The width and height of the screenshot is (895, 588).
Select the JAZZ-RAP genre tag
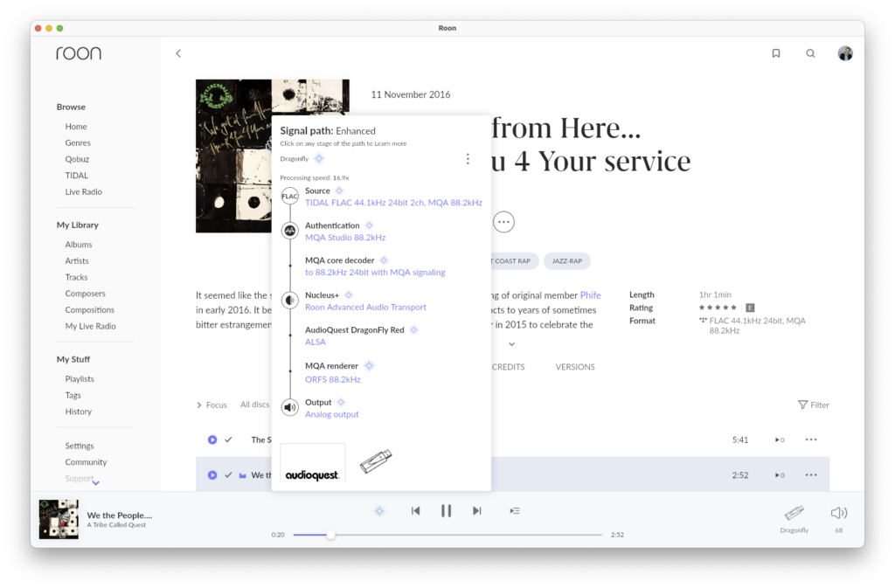coord(566,260)
